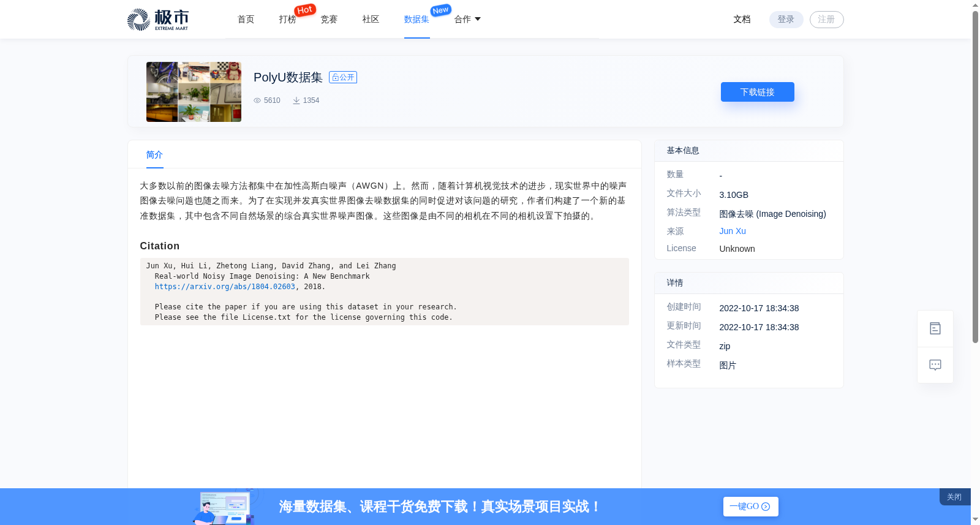Image resolution: width=980 pixels, height=525 pixels.
Task: Open the 打榜 leaderboard page
Action: 288,20
